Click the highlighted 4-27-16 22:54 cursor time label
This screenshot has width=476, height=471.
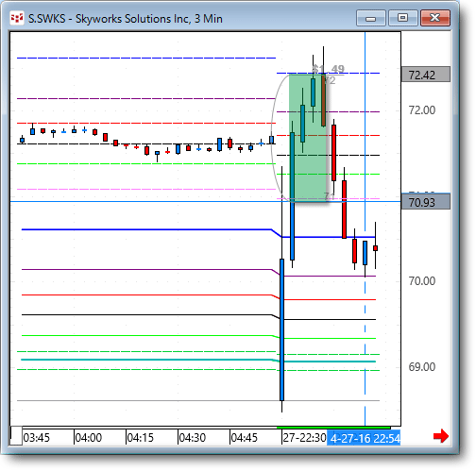pos(364,438)
